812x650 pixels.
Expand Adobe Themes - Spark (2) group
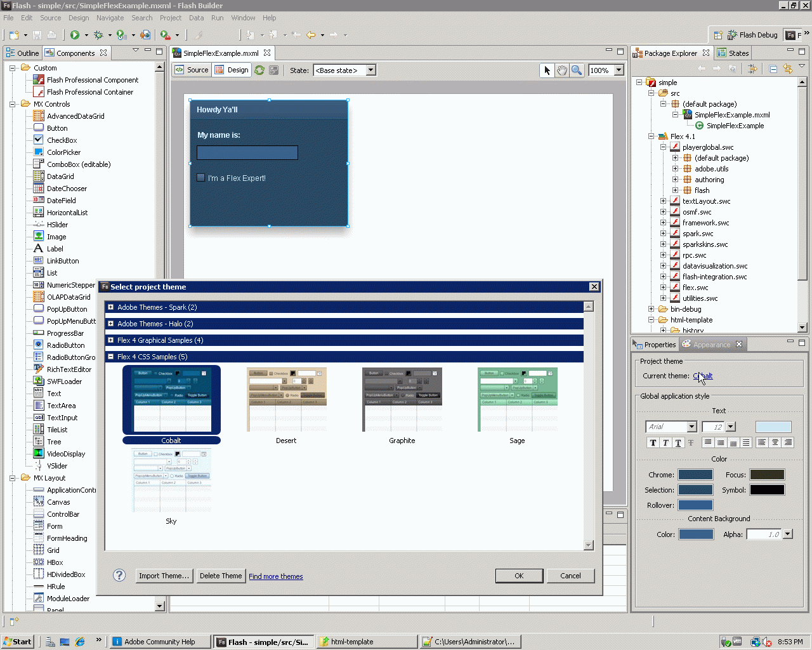[x=110, y=307]
